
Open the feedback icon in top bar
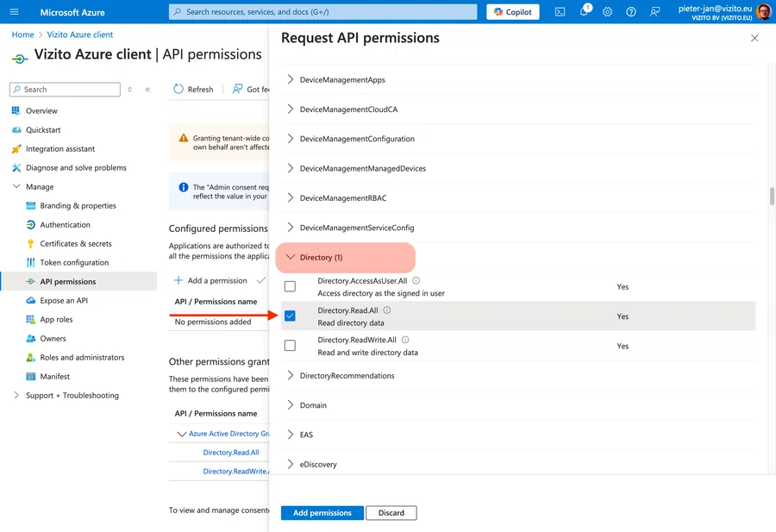654,11
